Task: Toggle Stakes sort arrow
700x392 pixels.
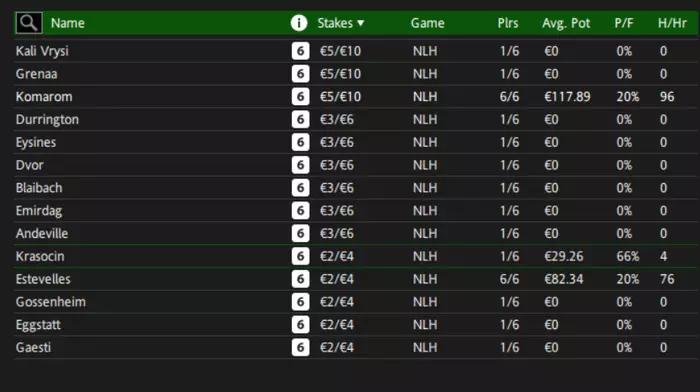Action: tap(361, 23)
